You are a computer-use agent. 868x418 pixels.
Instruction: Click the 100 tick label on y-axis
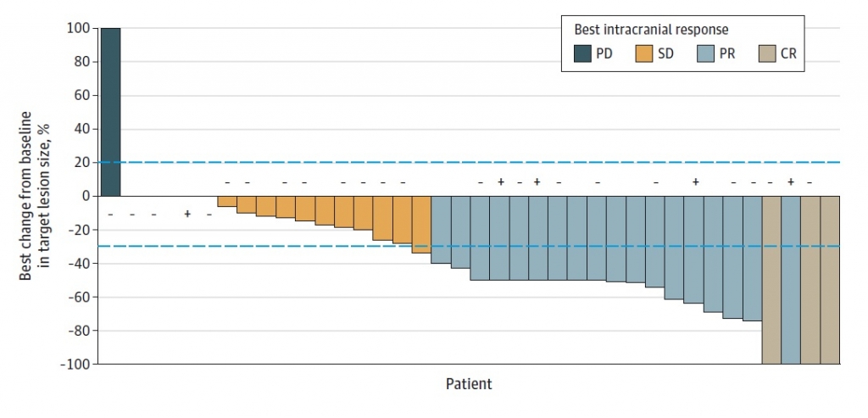pyautogui.click(x=79, y=28)
